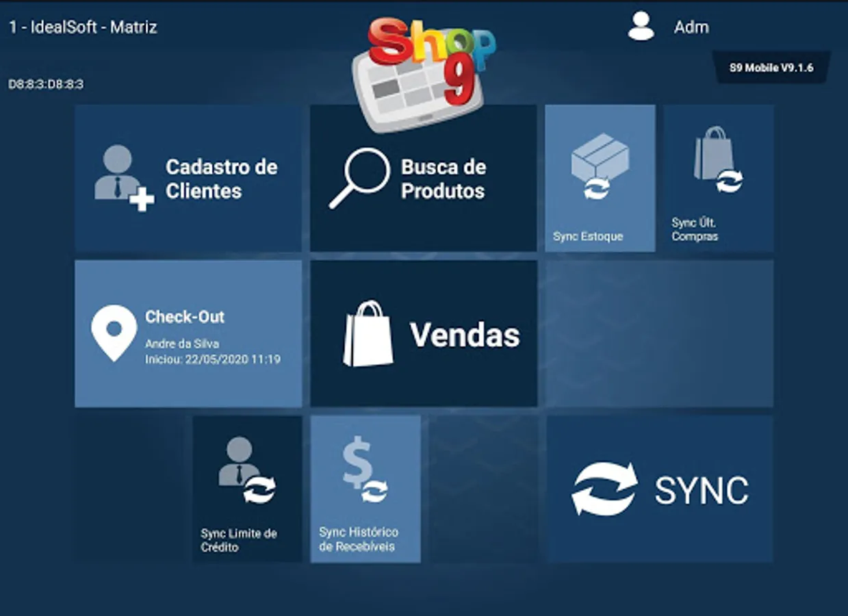Tap the Sync Últ. Compras bag icon
The height and width of the screenshot is (616, 848).
[x=718, y=159]
